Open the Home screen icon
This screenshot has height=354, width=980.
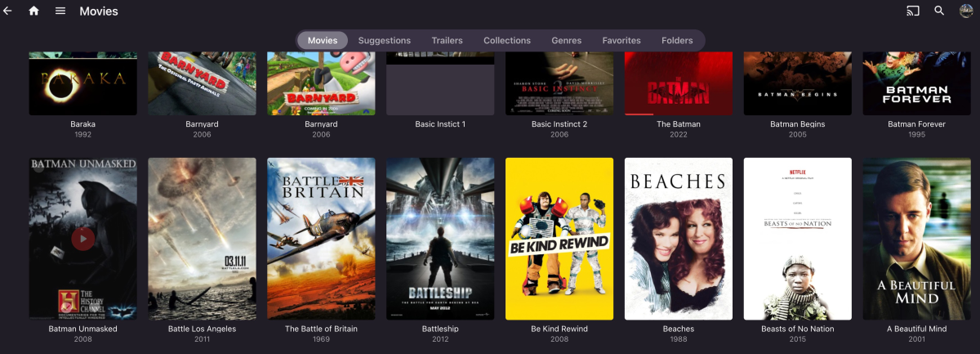click(x=33, y=11)
